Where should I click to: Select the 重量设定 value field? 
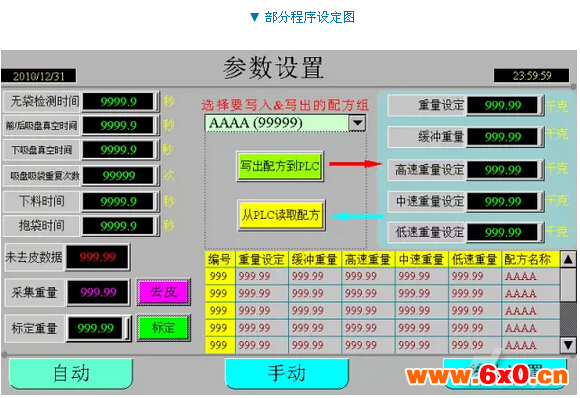pos(502,105)
